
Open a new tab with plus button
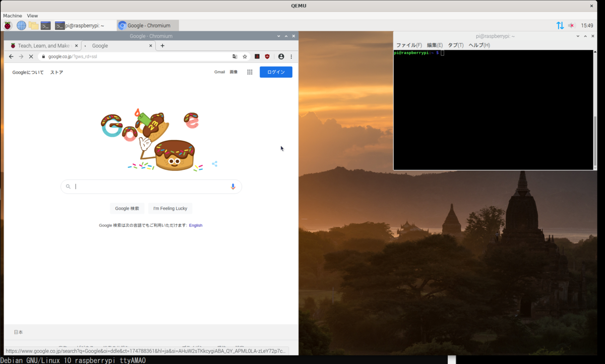pyautogui.click(x=162, y=45)
